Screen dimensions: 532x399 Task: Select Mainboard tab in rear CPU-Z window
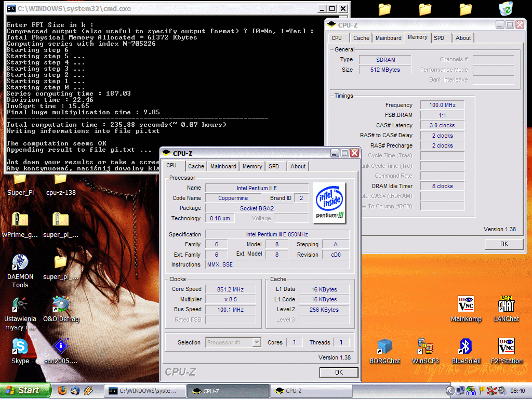388,38
